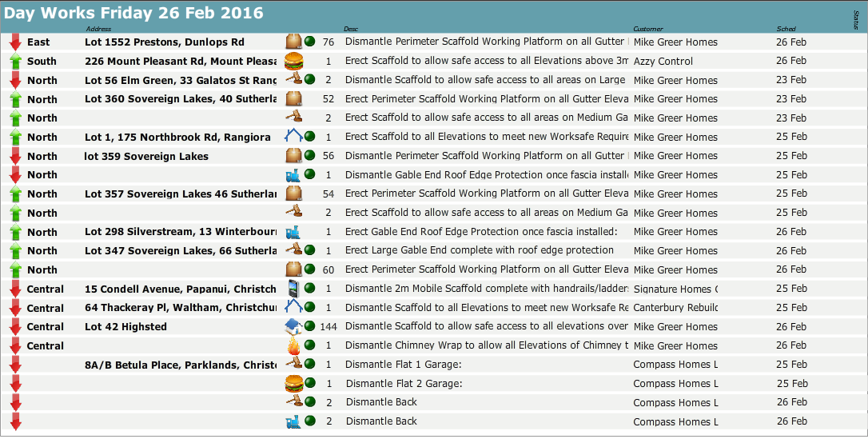This screenshot has height=439, width=868.
Task: Select the burger icon in the Azzy Control row
Action: [294, 61]
